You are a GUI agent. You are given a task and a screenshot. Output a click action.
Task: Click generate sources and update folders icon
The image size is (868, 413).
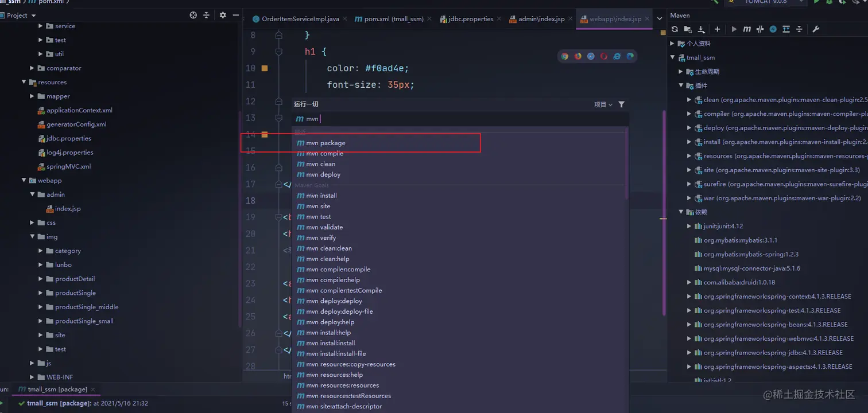pos(688,29)
